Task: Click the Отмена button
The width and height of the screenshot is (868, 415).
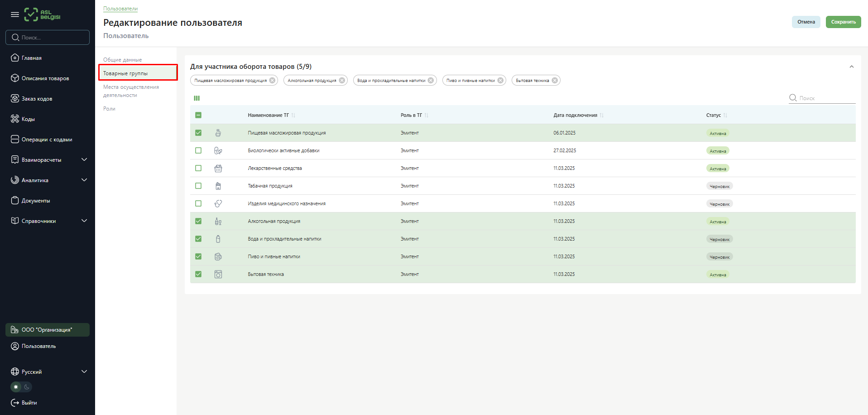Action: (x=806, y=22)
